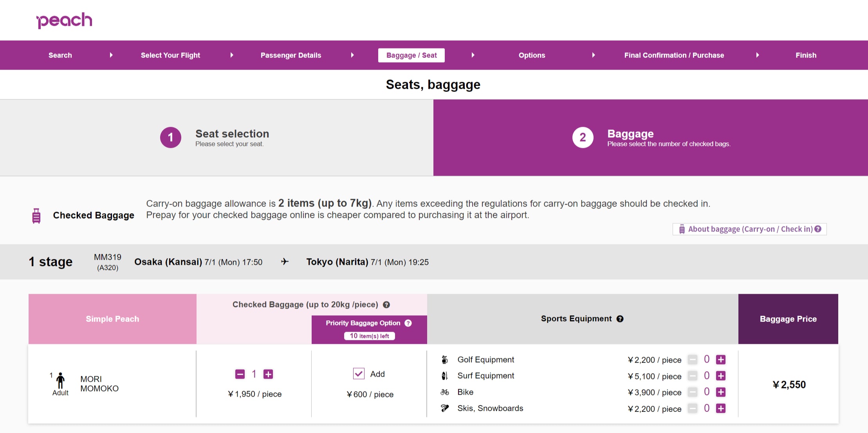The image size is (868, 433).
Task: Click the Baggage Price column header
Action: tap(788, 319)
